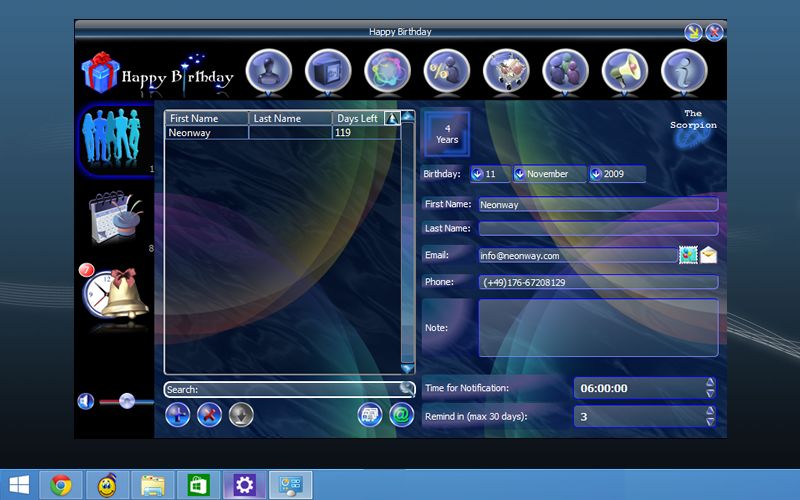Click the envelope send mail icon
The height and width of the screenshot is (500, 800).
[709, 255]
